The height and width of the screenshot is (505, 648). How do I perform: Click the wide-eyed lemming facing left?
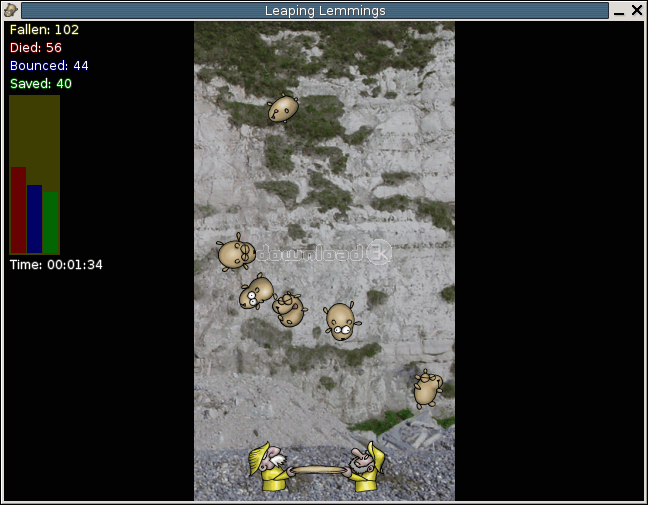pos(256,291)
